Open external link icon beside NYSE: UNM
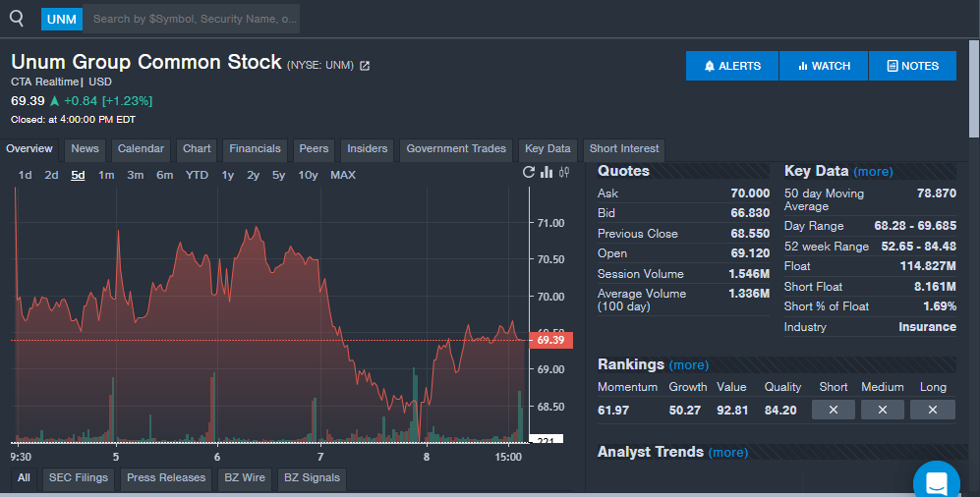Image resolution: width=980 pixels, height=497 pixels. 365,66
